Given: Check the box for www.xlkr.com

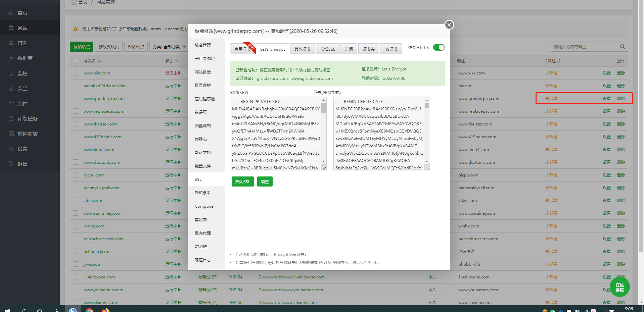Looking at the screenshot, I should click(76, 73).
